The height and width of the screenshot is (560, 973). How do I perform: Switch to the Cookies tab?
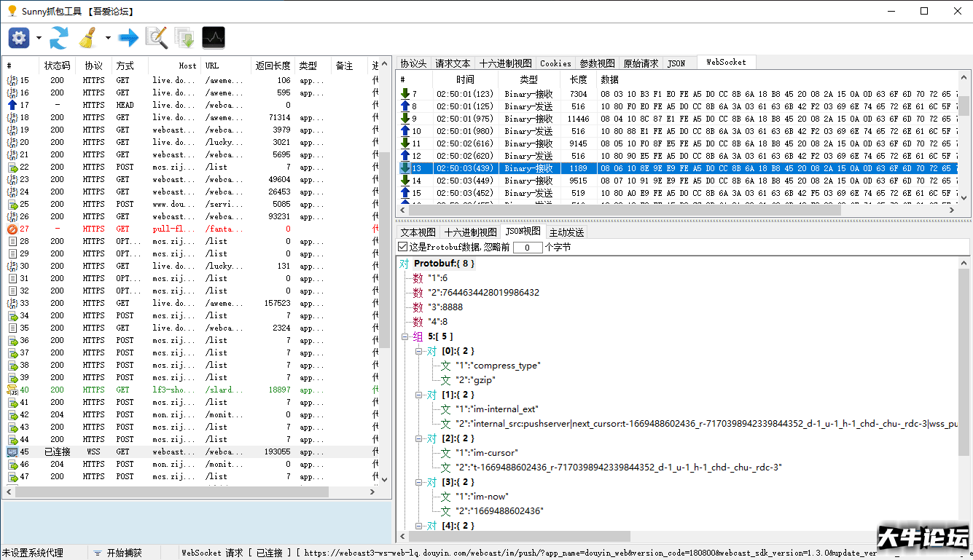(x=555, y=63)
